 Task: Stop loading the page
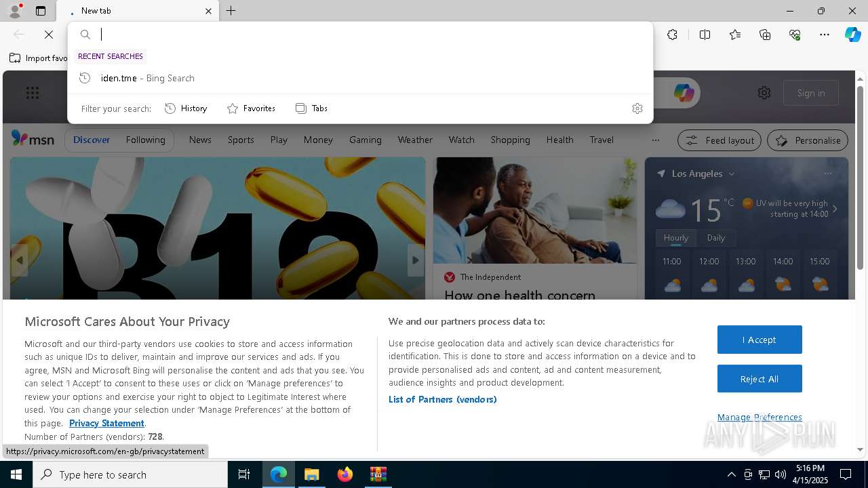49,35
